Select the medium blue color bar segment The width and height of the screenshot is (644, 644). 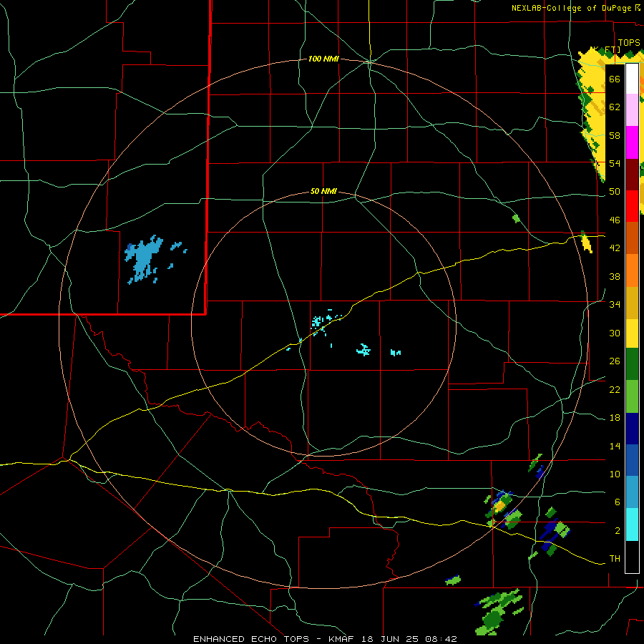632,460
